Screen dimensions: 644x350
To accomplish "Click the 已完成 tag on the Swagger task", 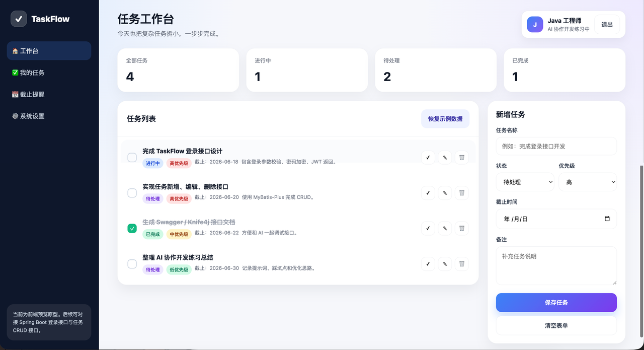I will tap(153, 234).
